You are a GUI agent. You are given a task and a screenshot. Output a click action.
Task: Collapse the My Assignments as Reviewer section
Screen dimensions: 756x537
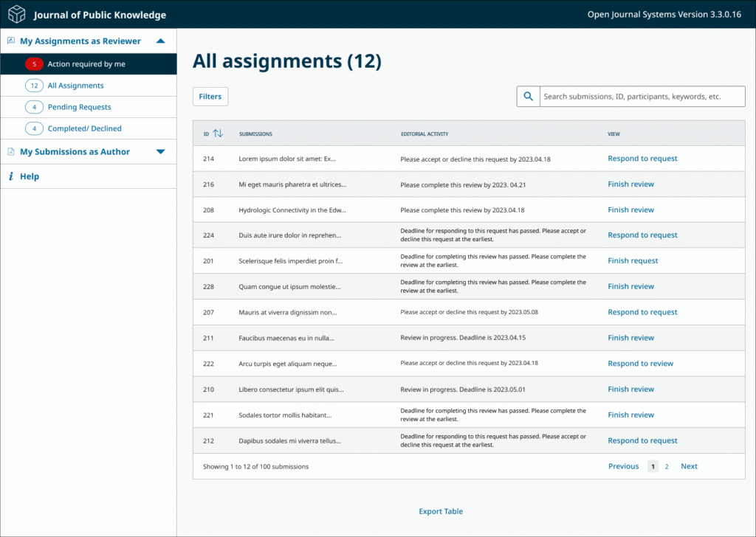point(160,41)
